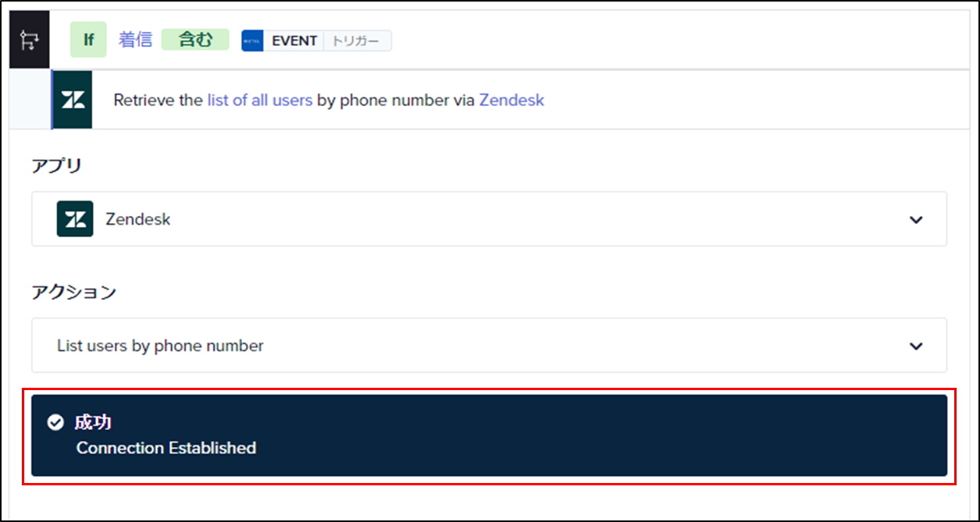Click the workflow branch icon
This screenshot has width=980, height=522.
[x=30, y=40]
